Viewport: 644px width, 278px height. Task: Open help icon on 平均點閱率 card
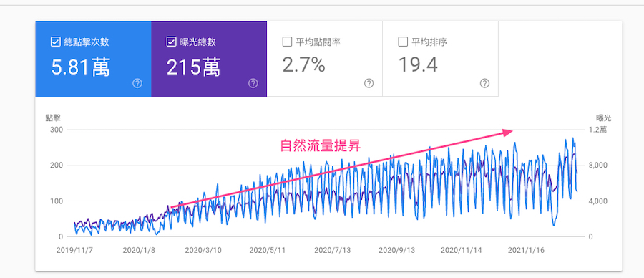coord(369,84)
